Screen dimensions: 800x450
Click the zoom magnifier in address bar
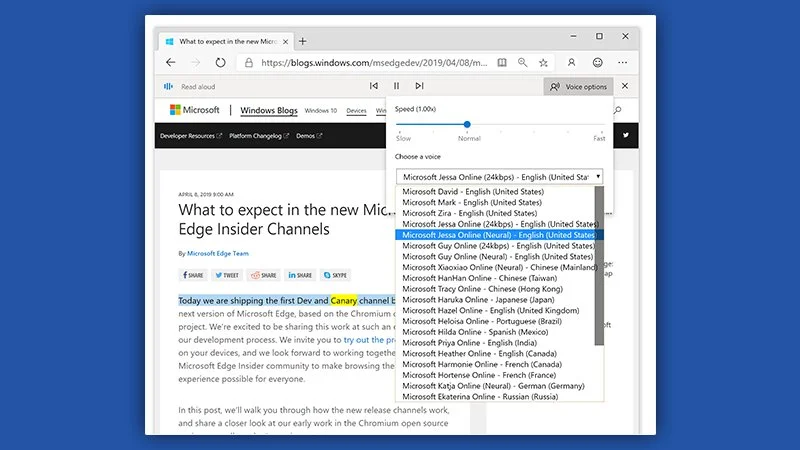522,62
